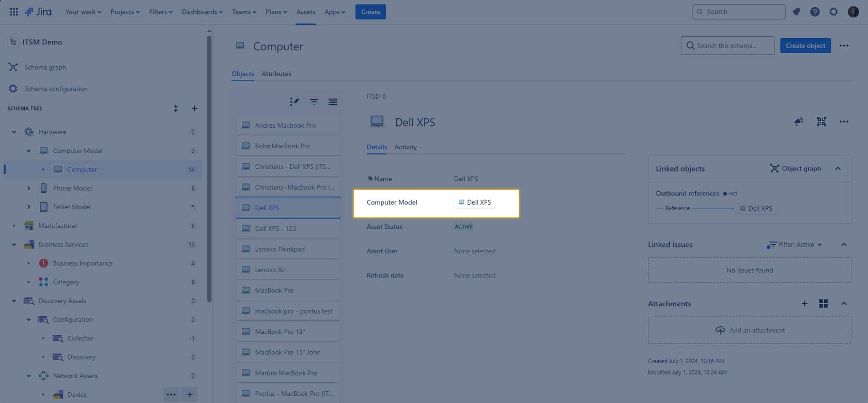Collapse the Linked issues section
The height and width of the screenshot is (403, 868).
coord(844,244)
